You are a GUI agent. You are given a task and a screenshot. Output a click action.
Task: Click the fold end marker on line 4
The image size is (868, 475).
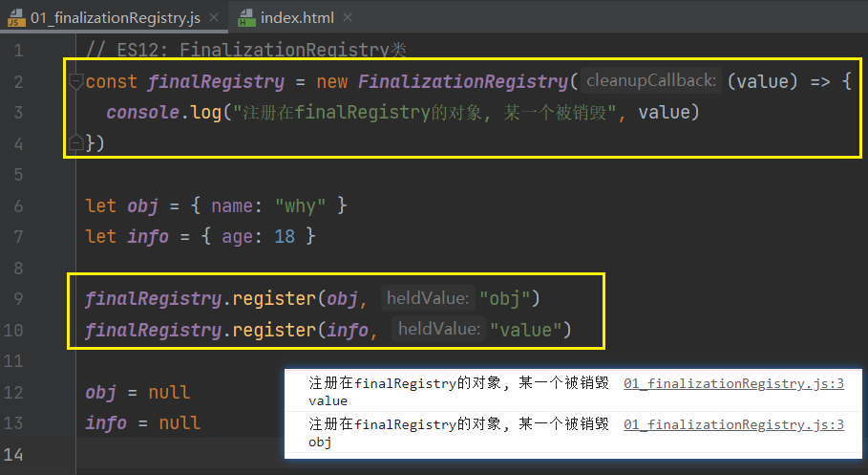(76, 143)
